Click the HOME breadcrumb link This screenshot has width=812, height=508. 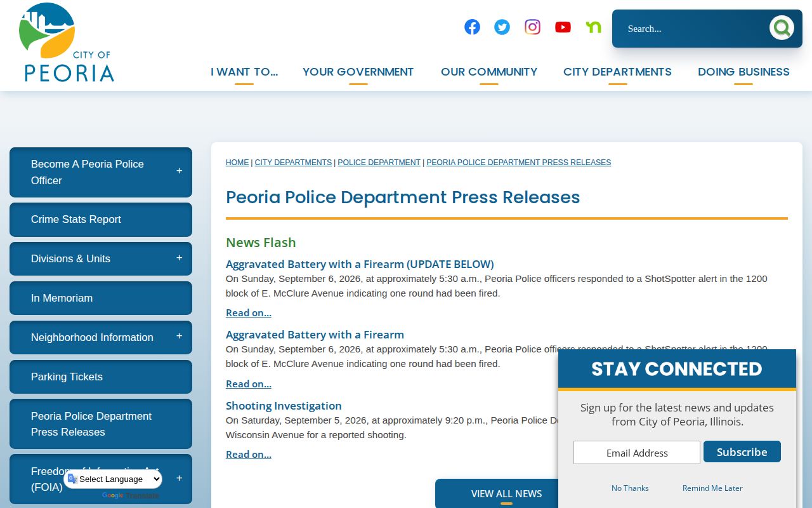point(237,163)
